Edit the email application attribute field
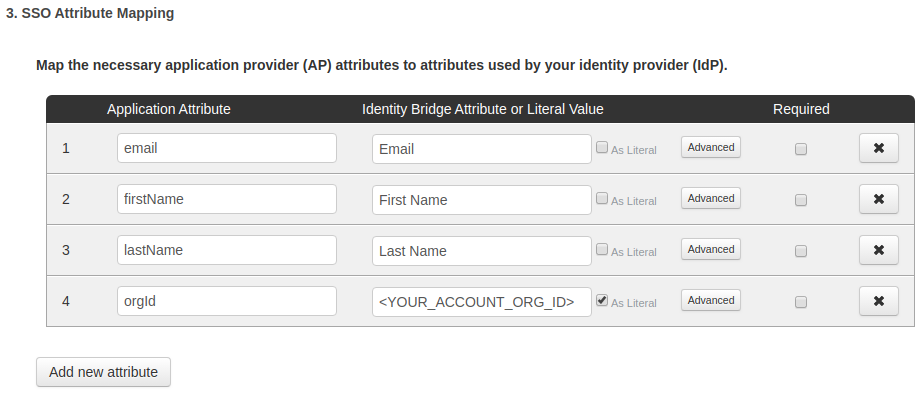The width and height of the screenshot is (924, 396). [x=227, y=148]
